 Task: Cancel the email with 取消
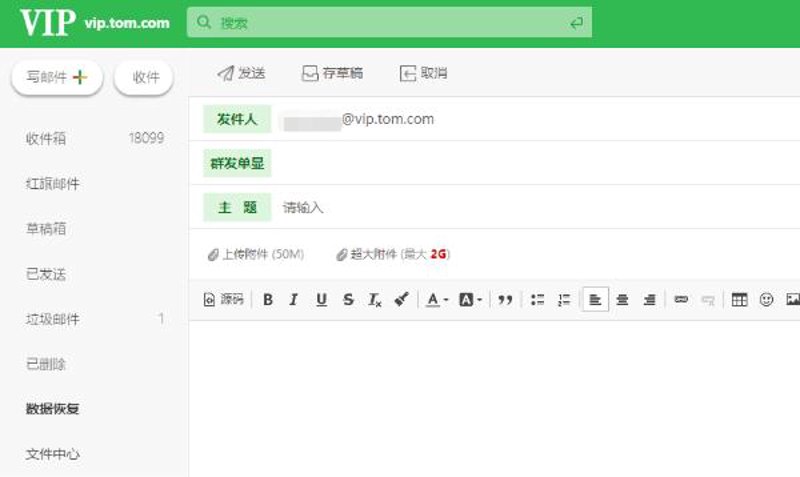[423, 73]
